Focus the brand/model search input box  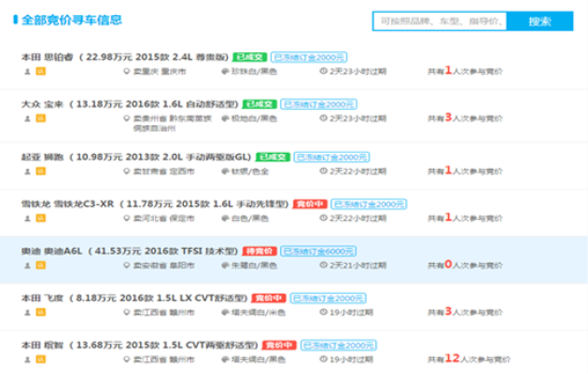click(440, 21)
